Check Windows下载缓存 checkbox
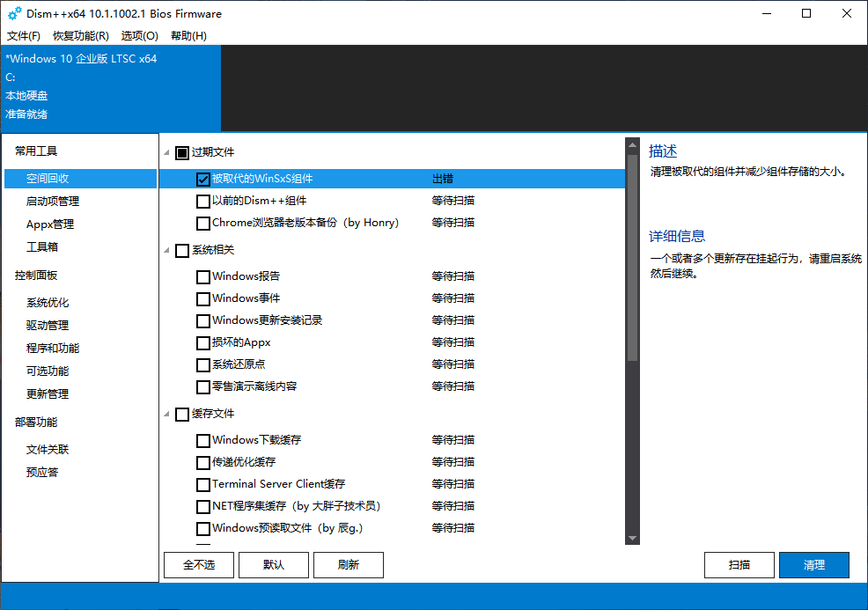The width and height of the screenshot is (868, 610). (203, 441)
